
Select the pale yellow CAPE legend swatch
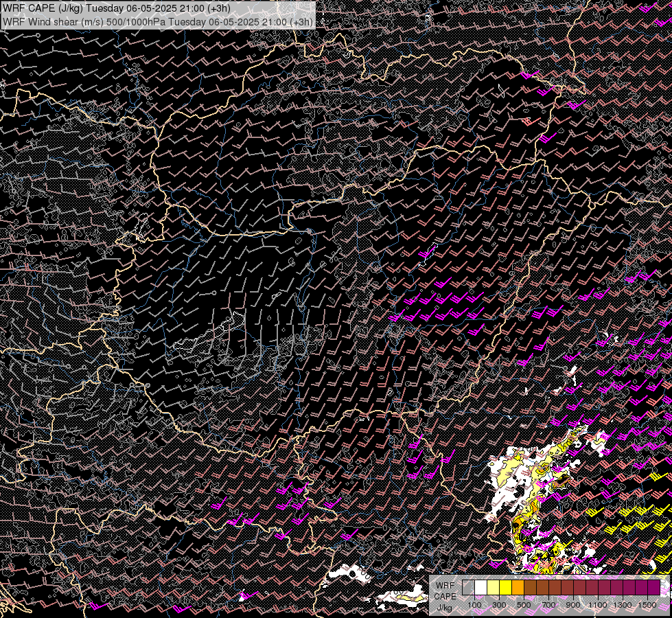494,588
